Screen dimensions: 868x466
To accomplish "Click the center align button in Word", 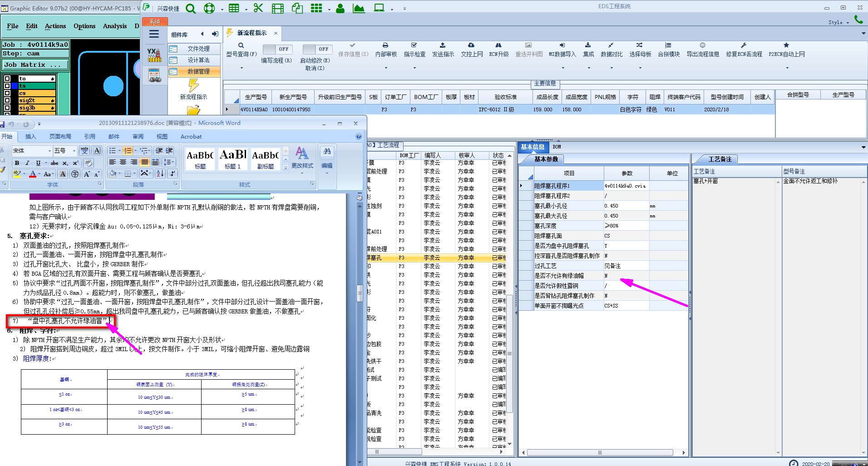I will (123, 162).
